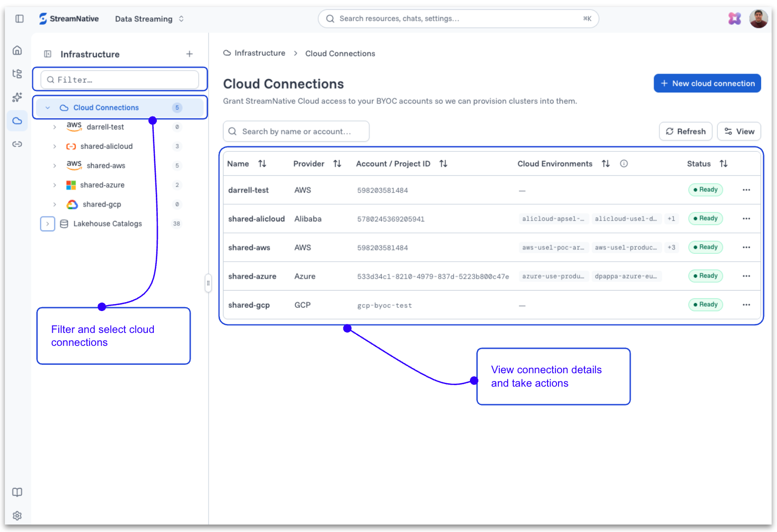The image size is (777, 532).
Task: Select Cloud Connections in the tree
Action: coord(106,107)
